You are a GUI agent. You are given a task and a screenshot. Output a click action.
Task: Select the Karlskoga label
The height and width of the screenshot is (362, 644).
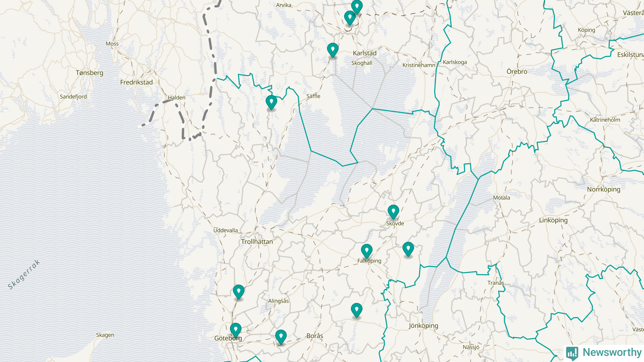(x=455, y=62)
